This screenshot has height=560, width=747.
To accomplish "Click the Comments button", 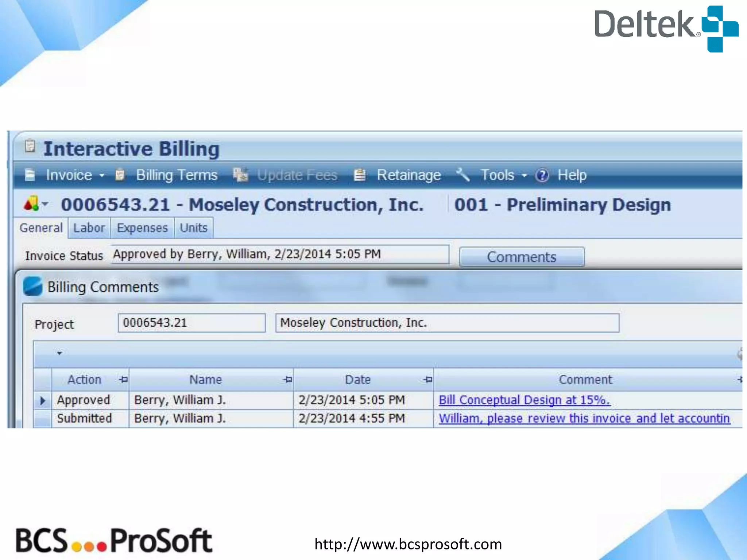I will [521, 257].
